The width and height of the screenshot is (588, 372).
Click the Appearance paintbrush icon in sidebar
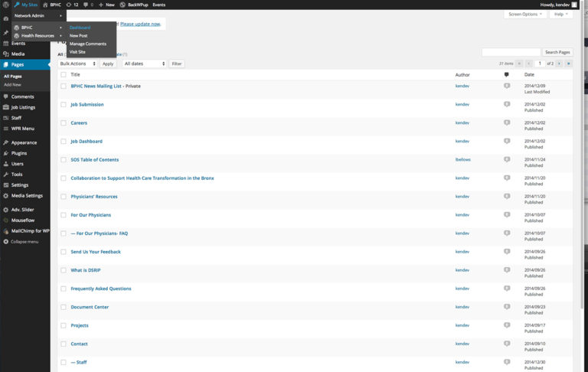coord(6,142)
